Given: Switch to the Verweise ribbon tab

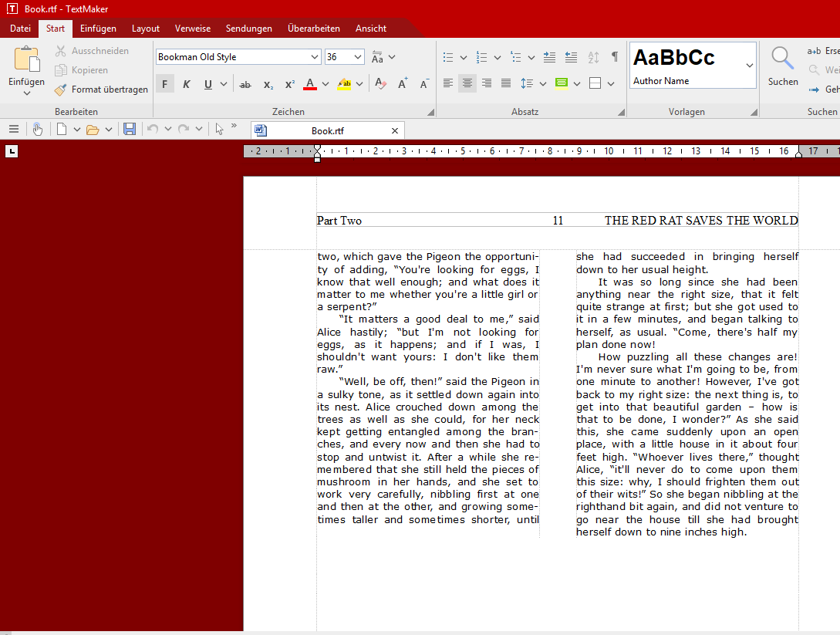Looking at the screenshot, I should coord(193,29).
